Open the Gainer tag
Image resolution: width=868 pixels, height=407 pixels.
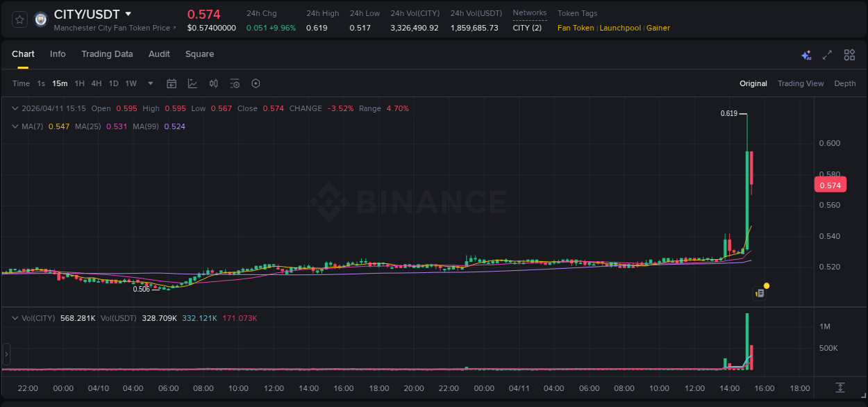click(x=658, y=28)
